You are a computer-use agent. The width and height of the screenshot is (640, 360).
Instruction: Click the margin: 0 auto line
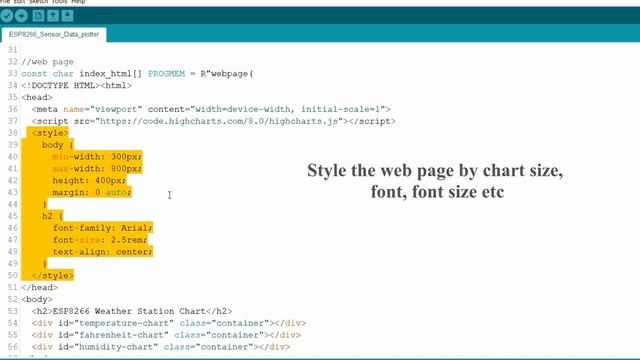(x=92, y=192)
